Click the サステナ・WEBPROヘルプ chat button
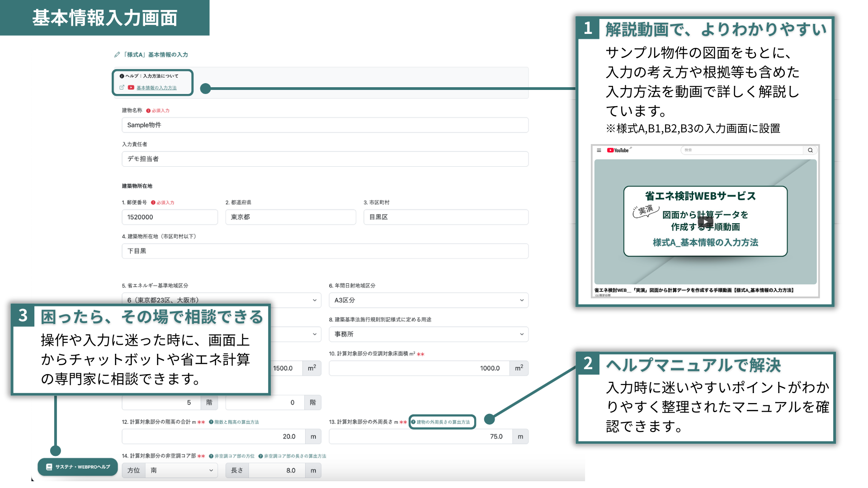868x488 pixels. tap(78, 467)
